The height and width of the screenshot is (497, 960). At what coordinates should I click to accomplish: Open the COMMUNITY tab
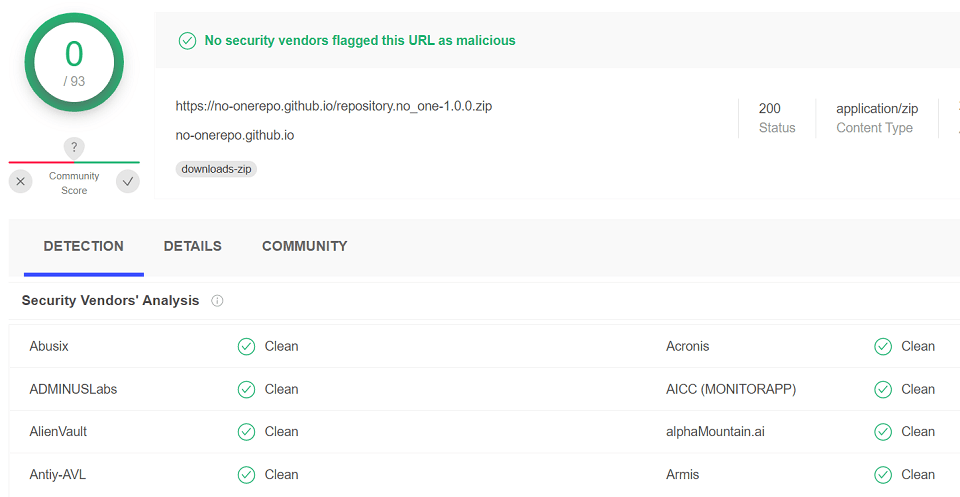(305, 246)
